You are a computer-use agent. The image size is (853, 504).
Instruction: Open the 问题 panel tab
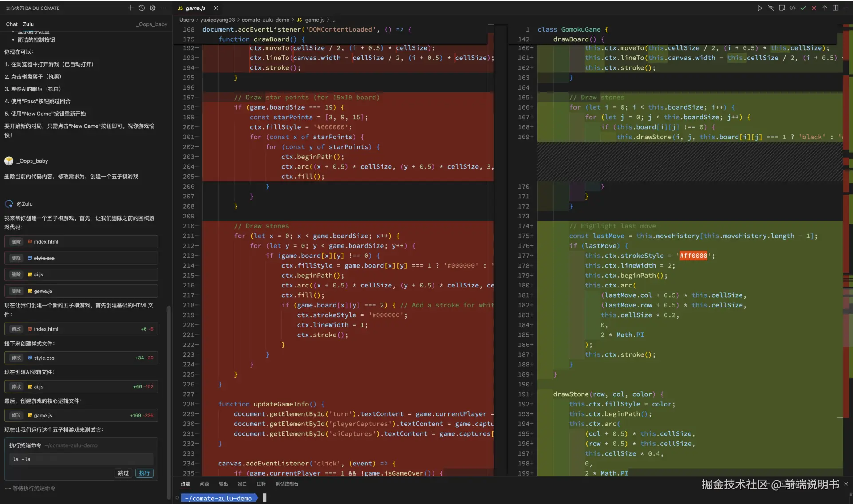[204, 484]
